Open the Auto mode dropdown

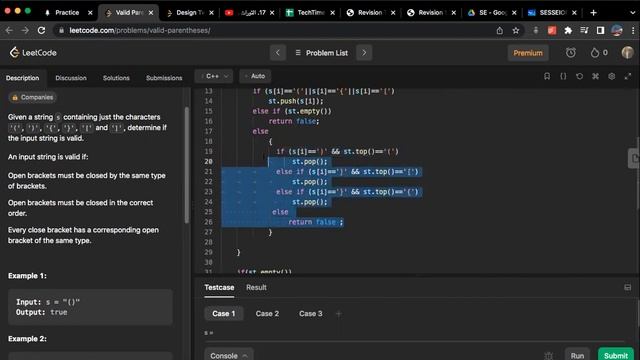click(255, 76)
